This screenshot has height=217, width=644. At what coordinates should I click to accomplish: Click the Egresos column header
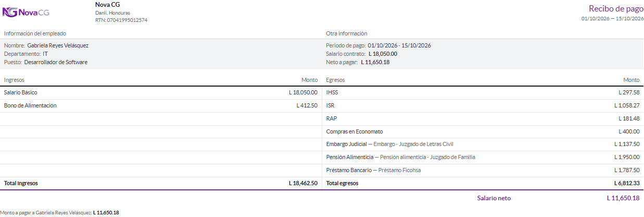point(335,80)
